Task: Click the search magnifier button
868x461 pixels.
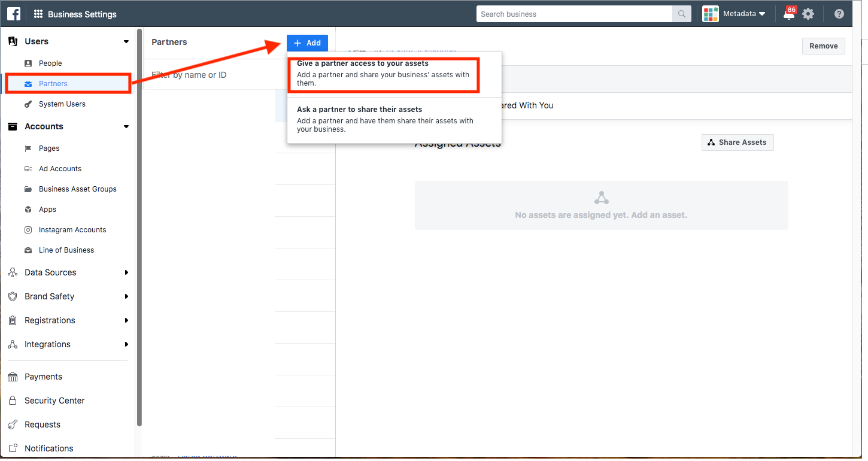Action: coord(681,14)
